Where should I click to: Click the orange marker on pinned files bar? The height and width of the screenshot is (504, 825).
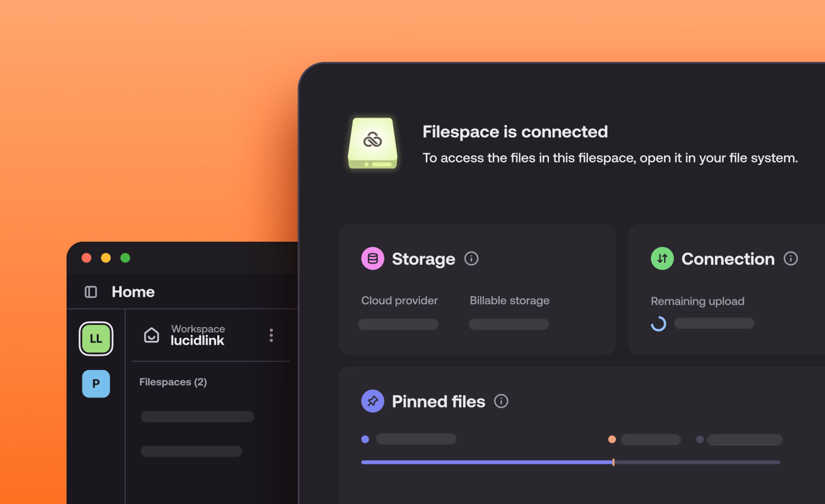pyautogui.click(x=613, y=462)
